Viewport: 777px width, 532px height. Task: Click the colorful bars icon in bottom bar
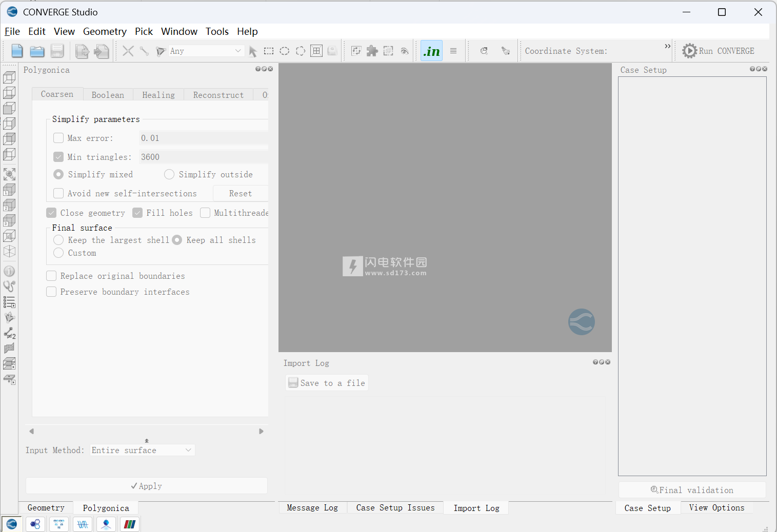tap(130, 524)
